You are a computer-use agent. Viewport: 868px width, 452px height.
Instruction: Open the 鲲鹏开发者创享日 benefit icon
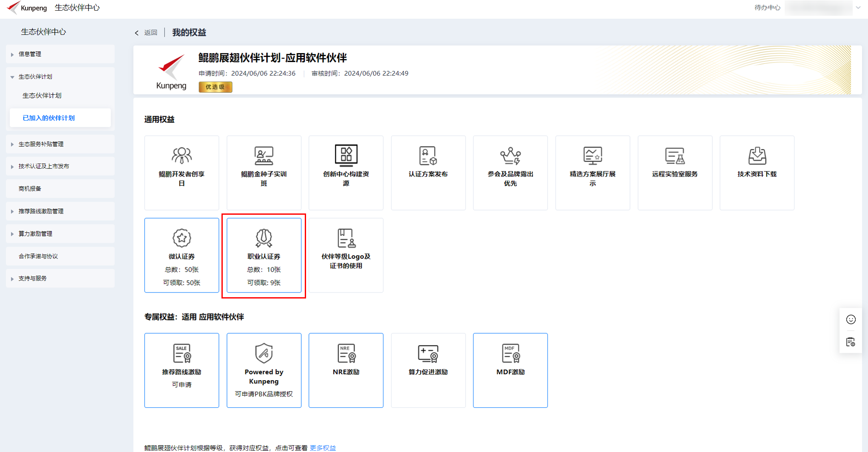tap(182, 155)
